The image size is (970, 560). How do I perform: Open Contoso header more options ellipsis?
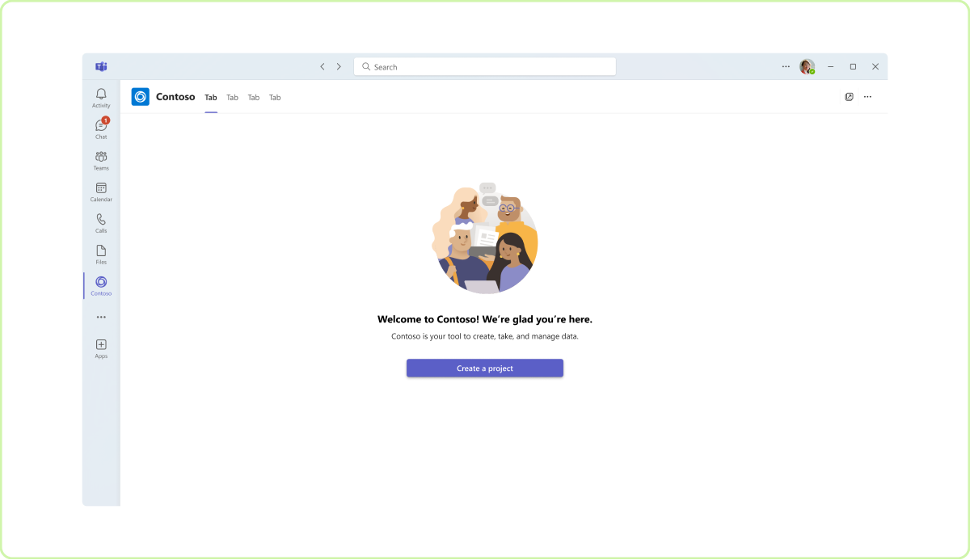867,97
